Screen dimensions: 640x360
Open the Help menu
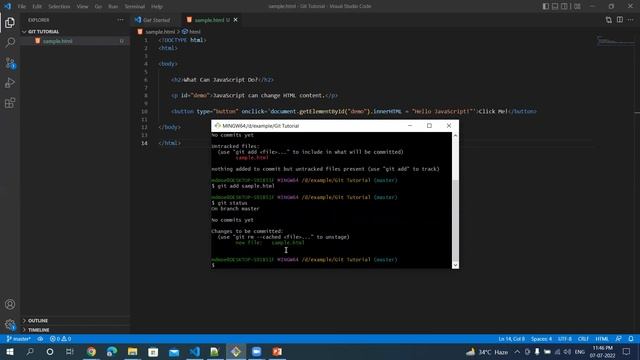[x=157, y=7]
